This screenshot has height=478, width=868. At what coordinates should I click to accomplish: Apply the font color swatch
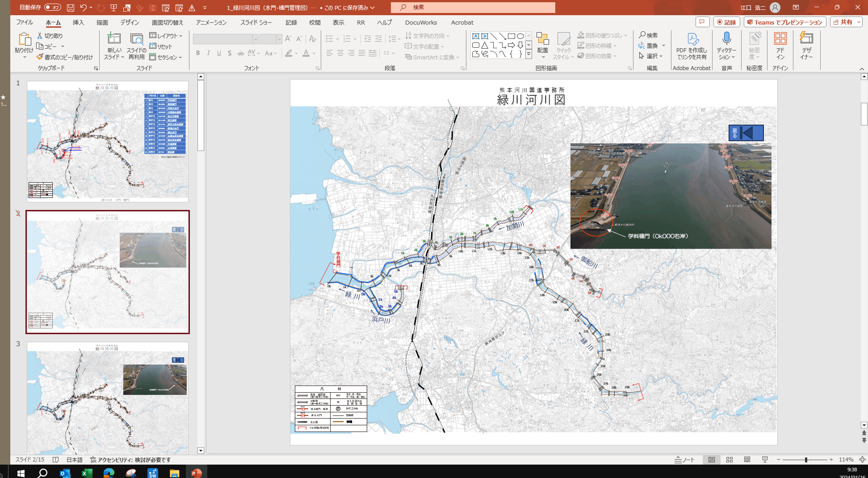click(306, 53)
